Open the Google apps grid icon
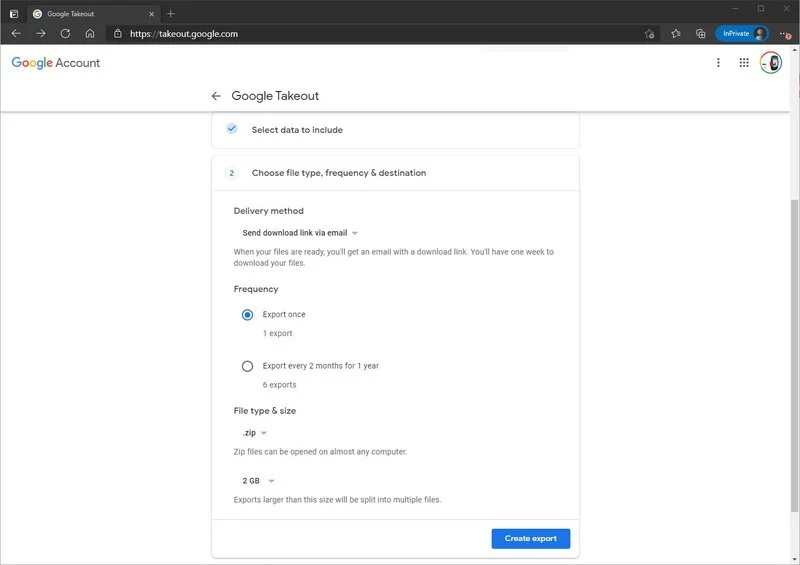Viewport: 800px width, 565px height. (744, 63)
